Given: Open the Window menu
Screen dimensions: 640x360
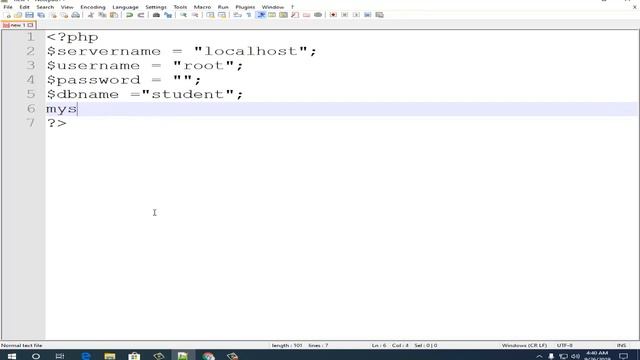Looking at the screenshot, I should [272, 7].
